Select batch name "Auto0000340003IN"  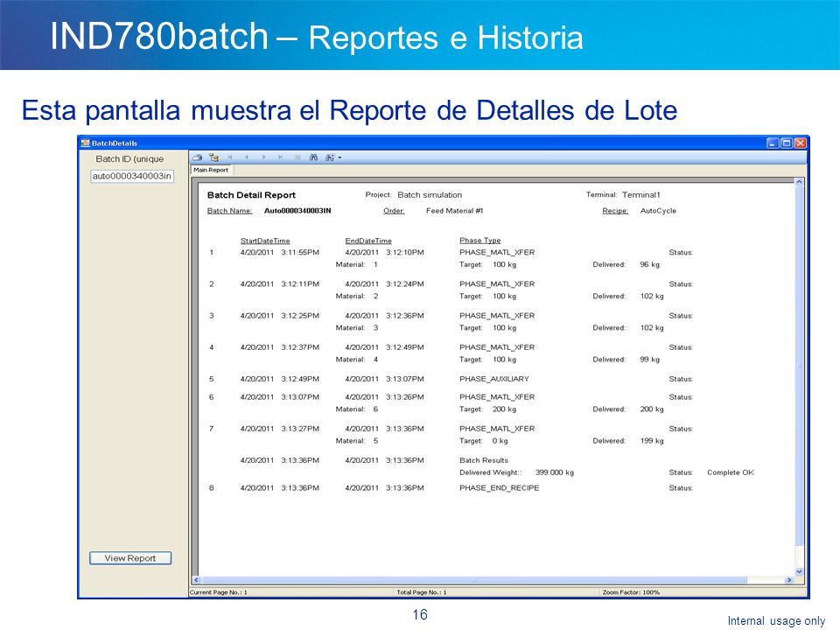point(297,211)
